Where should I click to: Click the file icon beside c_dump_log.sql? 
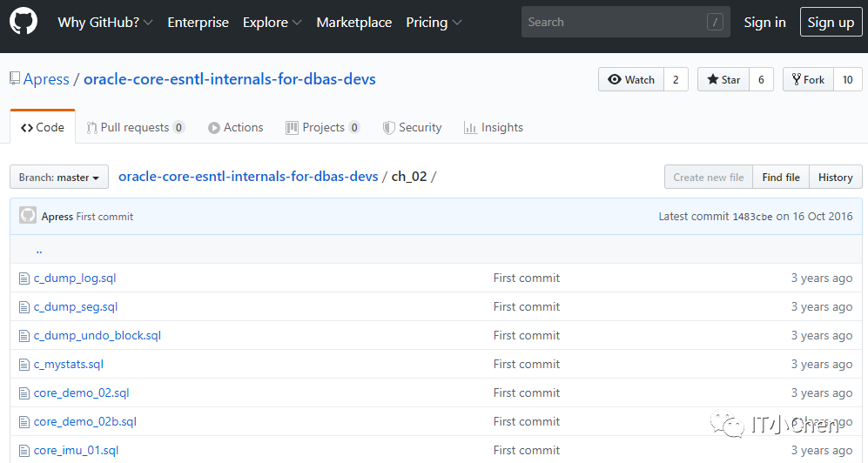point(24,278)
